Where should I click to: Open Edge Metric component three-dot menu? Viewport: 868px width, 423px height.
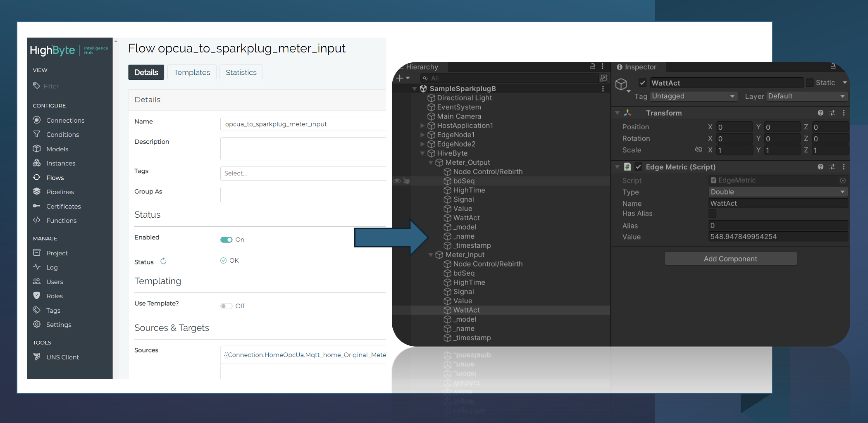pos(844,167)
